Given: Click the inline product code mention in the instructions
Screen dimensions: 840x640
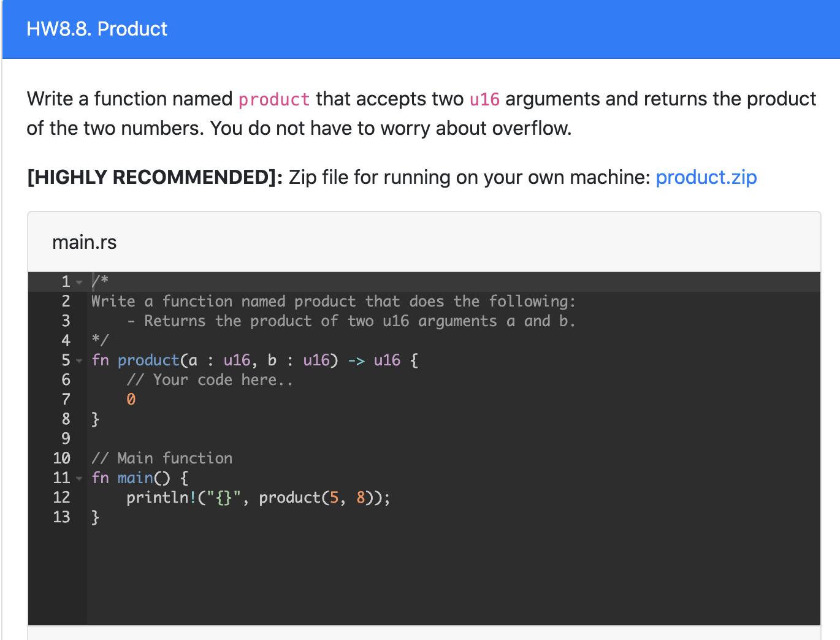Looking at the screenshot, I should tap(273, 99).
